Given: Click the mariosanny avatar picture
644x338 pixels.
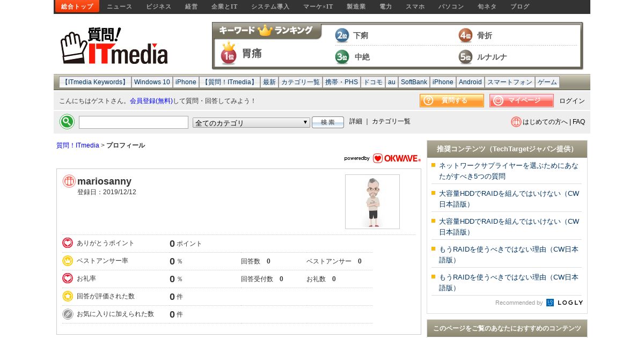Looking at the screenshot, I should click(x=372, y=202).
